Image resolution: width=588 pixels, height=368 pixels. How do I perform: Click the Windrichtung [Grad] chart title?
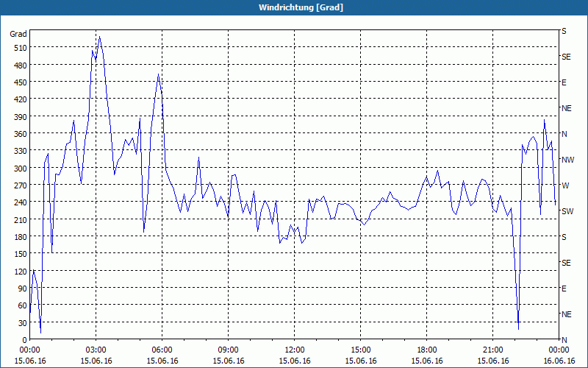point(301,7)
